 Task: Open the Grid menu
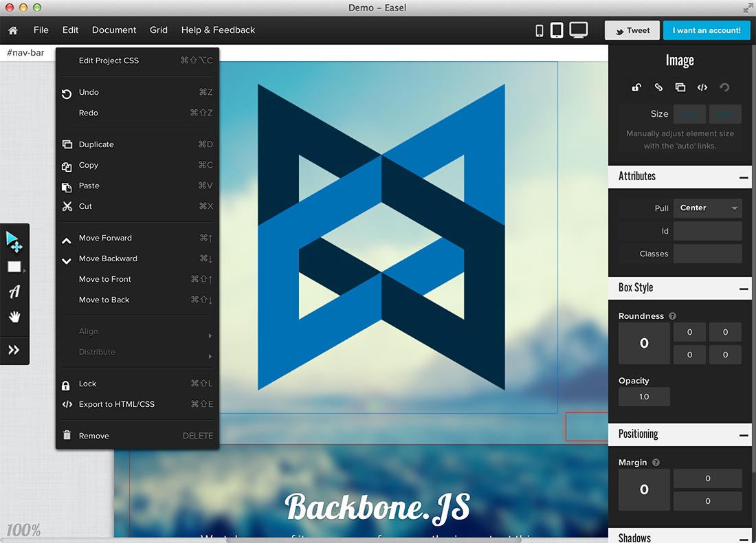point(158,30)
